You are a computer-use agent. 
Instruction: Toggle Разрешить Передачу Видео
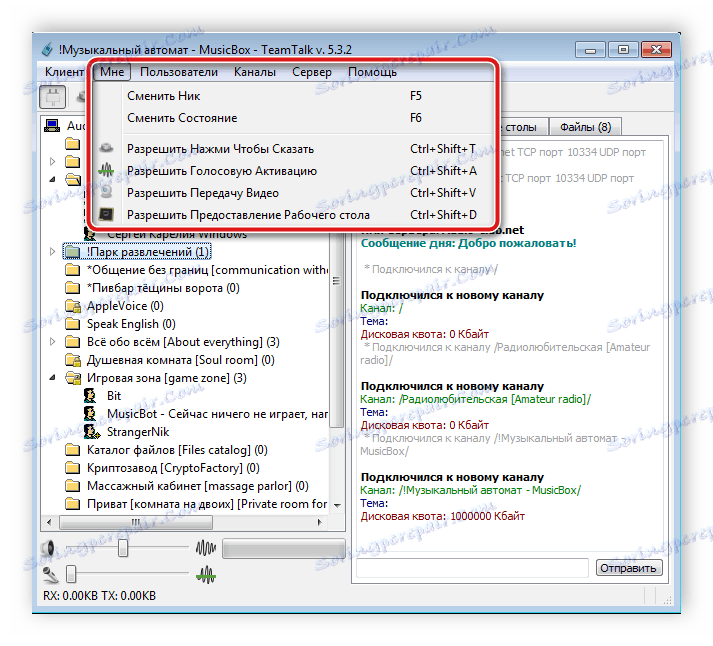coord(294,192)
